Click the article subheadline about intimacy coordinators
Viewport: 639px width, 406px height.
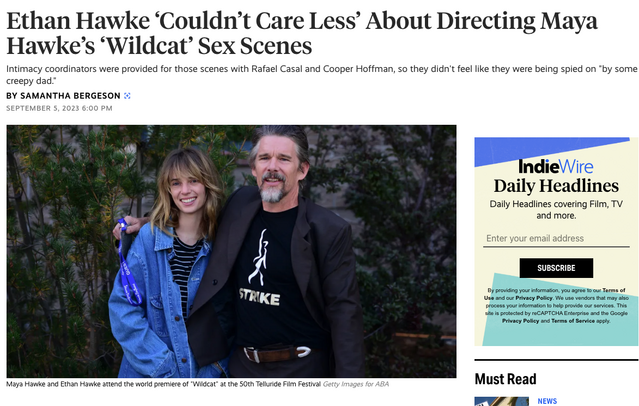pos(318,73)
